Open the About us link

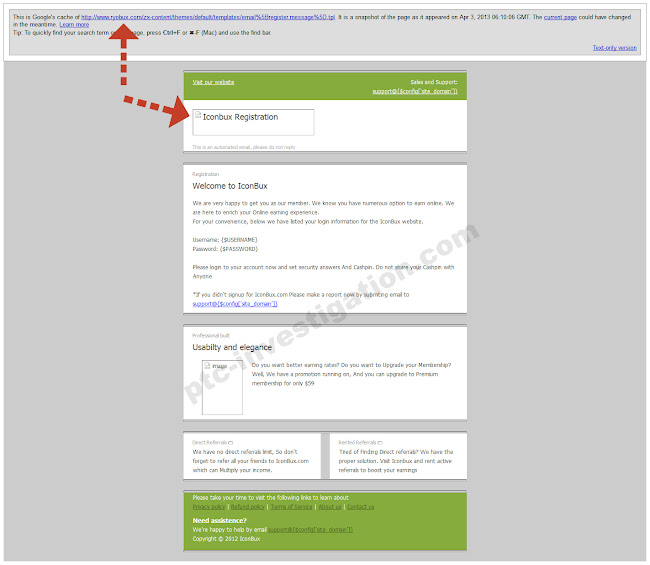coord(330,507)
